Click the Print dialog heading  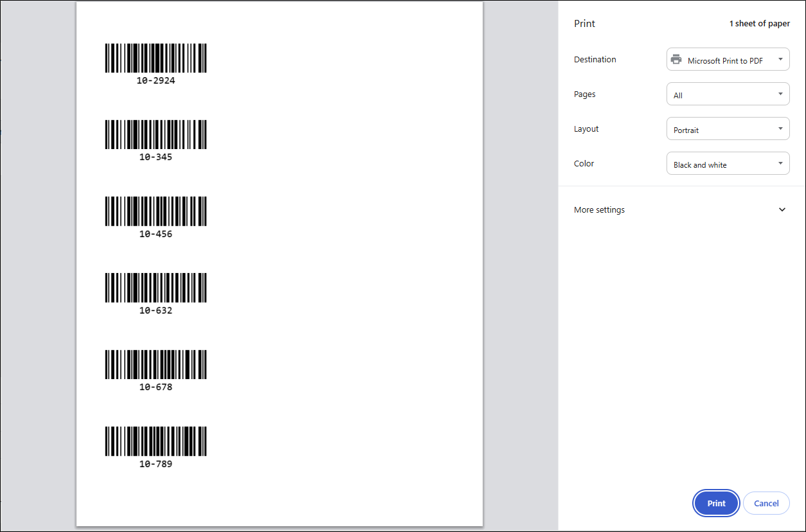coord(584,24)
